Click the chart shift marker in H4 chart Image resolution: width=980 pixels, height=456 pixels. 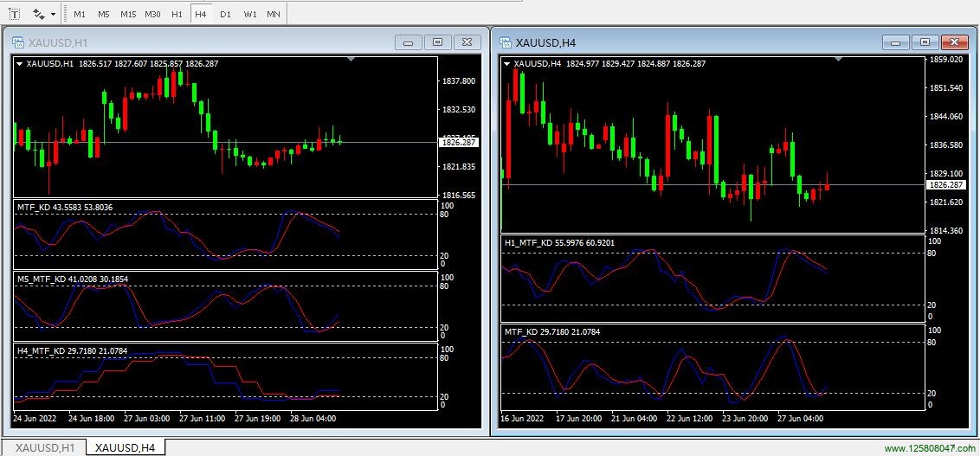[838, 59]
